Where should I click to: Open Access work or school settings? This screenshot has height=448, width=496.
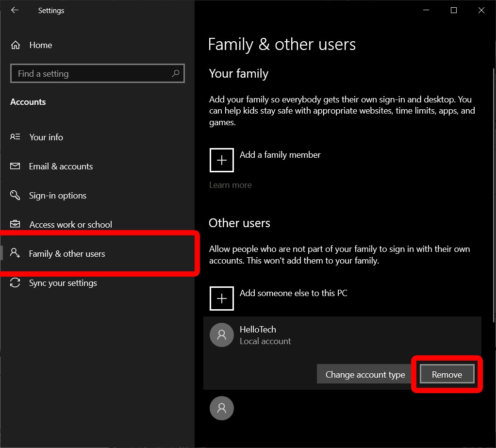(x=70, y=225)
